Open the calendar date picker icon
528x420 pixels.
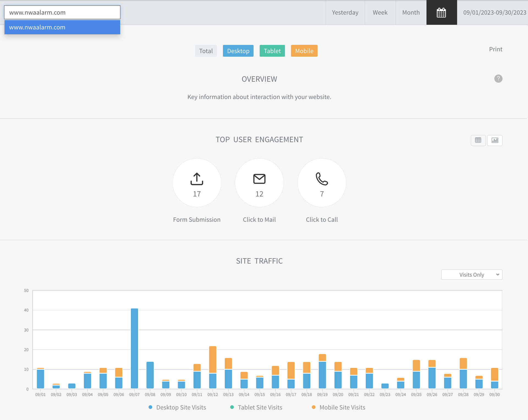[x=441, y=13]
